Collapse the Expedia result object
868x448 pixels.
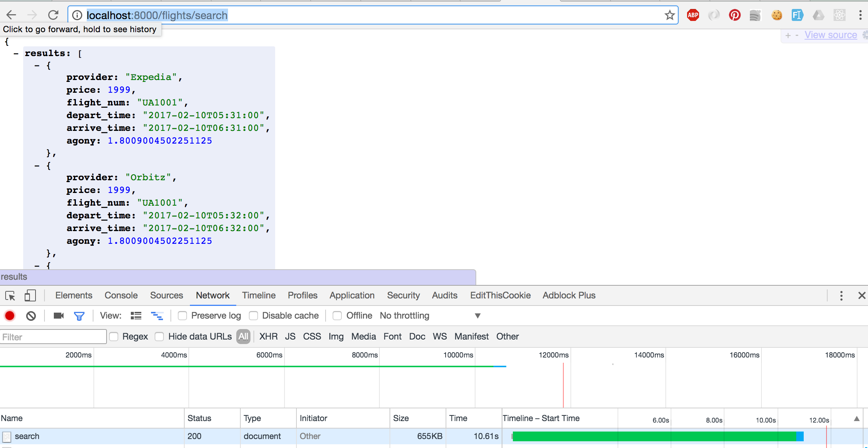[x=37, y=65]
